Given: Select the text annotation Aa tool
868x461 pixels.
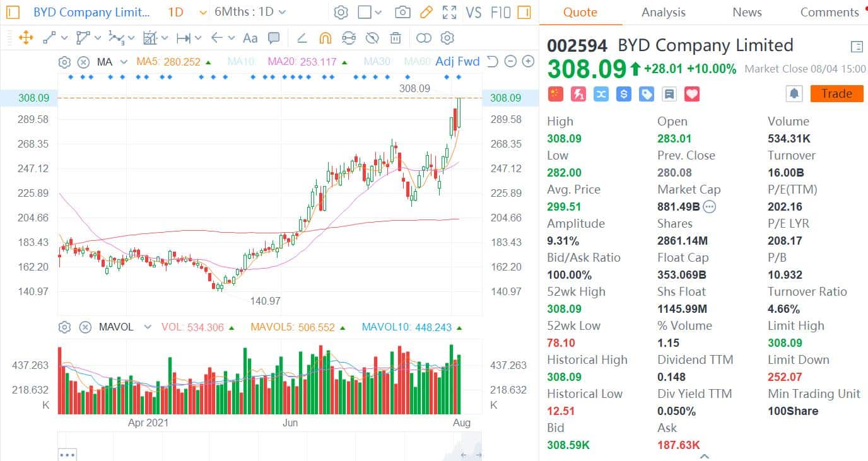Looking at the screenshot, I should [250, 38].
